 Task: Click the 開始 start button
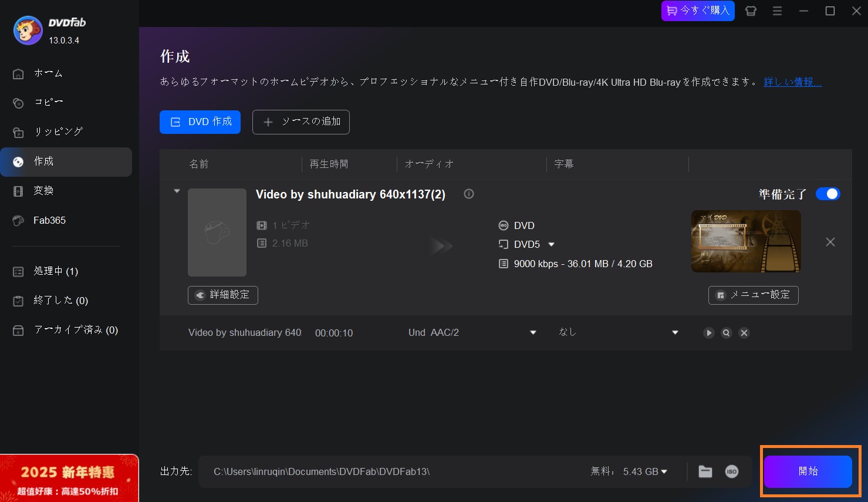coord(808,471)
